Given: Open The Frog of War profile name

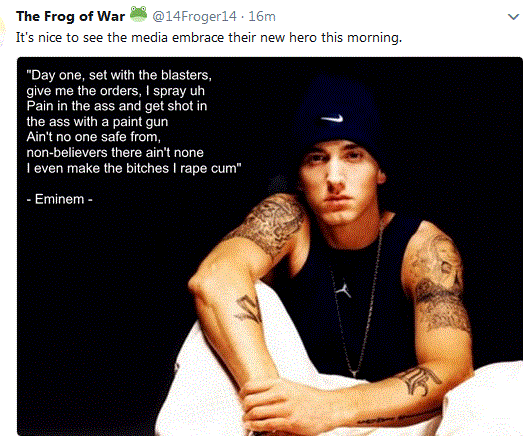Looking at the screenshot, I should 70,16.
